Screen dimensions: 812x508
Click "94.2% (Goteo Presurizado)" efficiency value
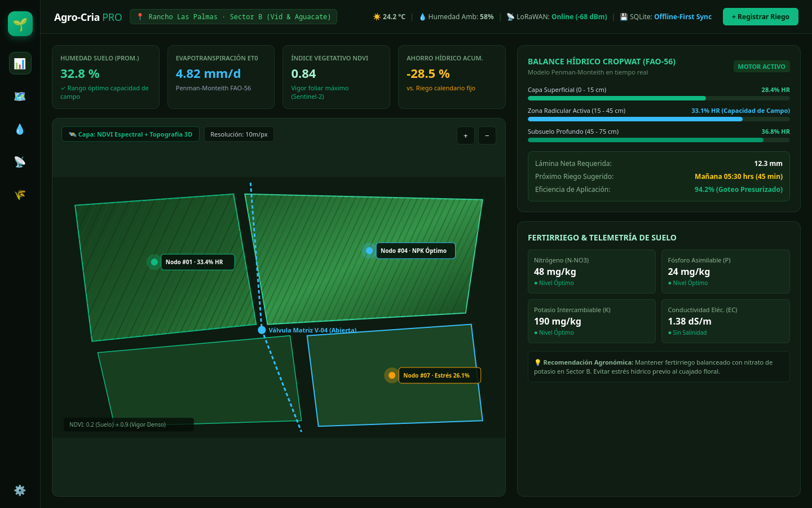coord(739,190)
